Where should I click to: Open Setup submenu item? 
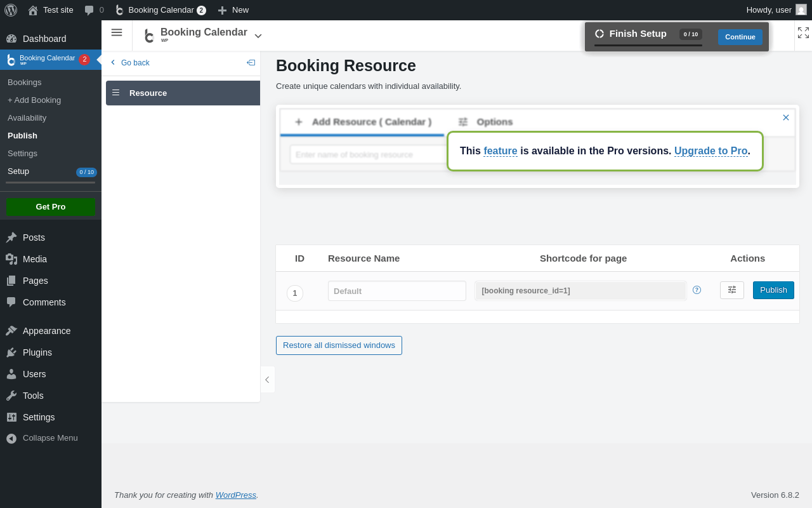pos(18,171)
